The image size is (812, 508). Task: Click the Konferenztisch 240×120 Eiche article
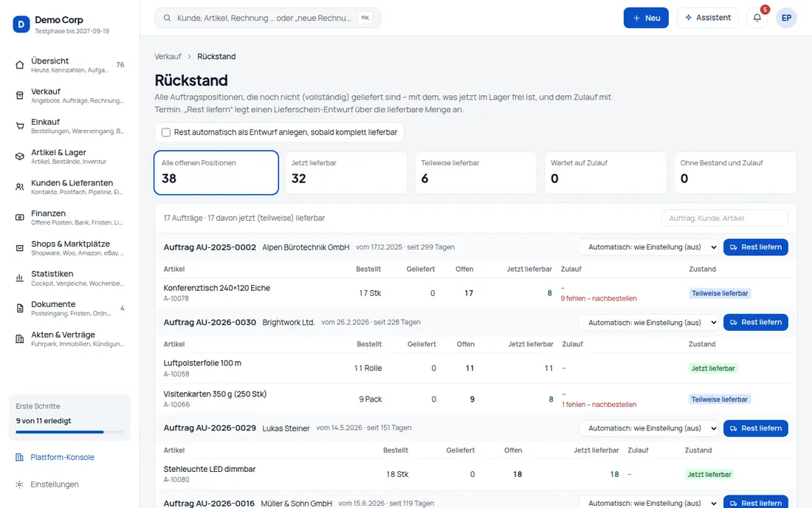coord(216,288)
